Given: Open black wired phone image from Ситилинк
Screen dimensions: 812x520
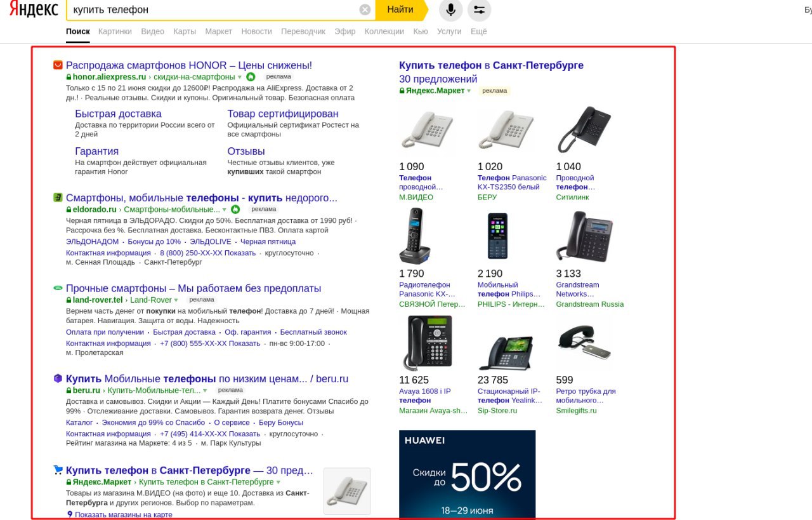Looking at the screenshot, I should [584, 130].
